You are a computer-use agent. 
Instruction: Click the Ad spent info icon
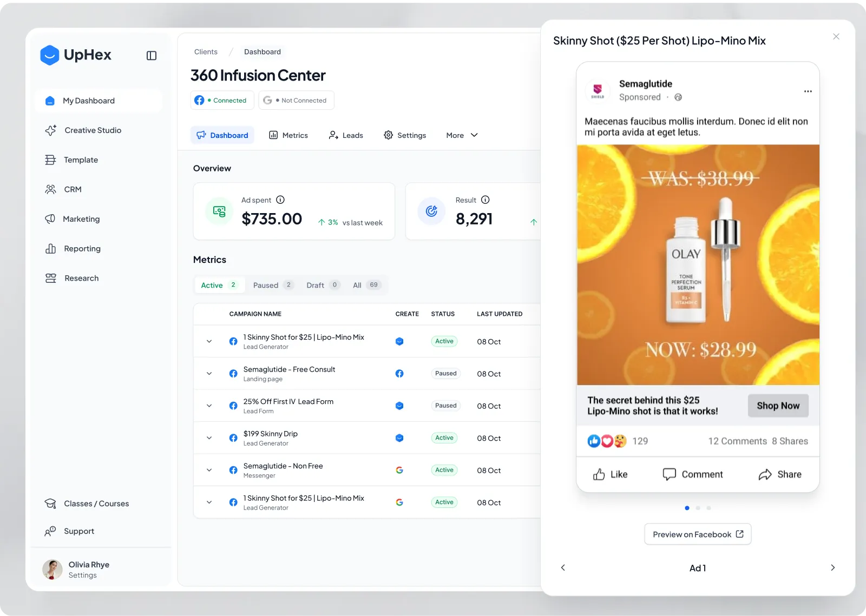tap(280, 200)
